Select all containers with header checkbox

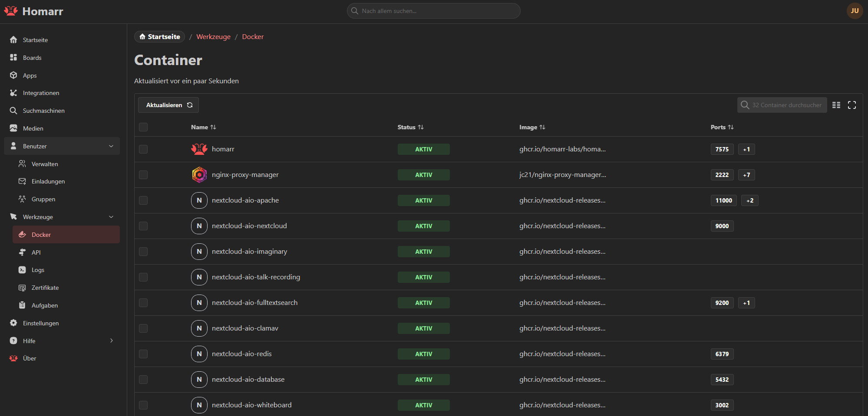(x=143, y=127)
